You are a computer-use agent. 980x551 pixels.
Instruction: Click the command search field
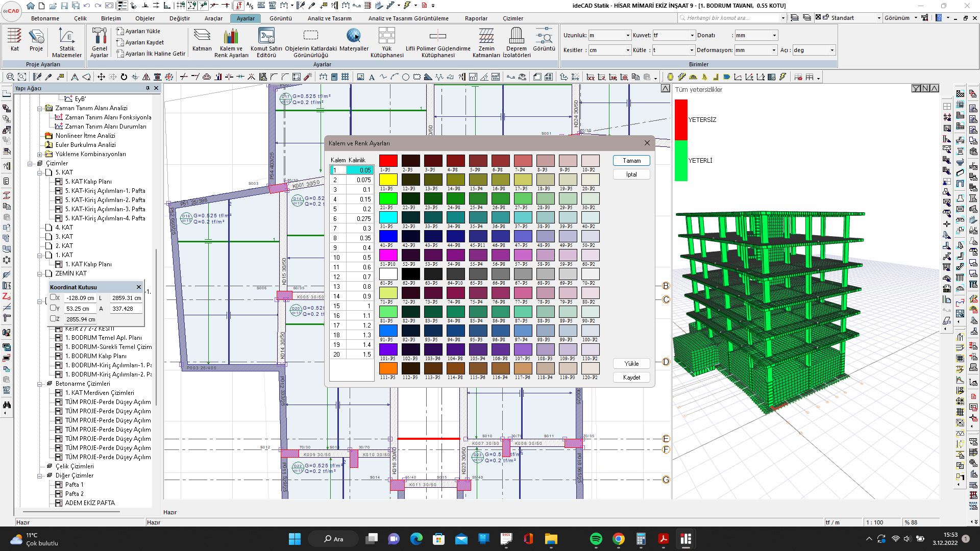point(732,18)
